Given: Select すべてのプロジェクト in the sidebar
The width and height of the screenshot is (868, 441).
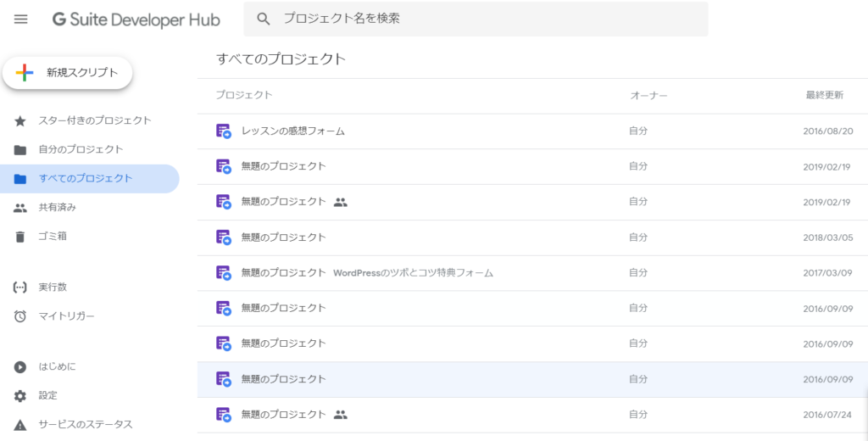Looking at the screenshot, I should point(85,179).
